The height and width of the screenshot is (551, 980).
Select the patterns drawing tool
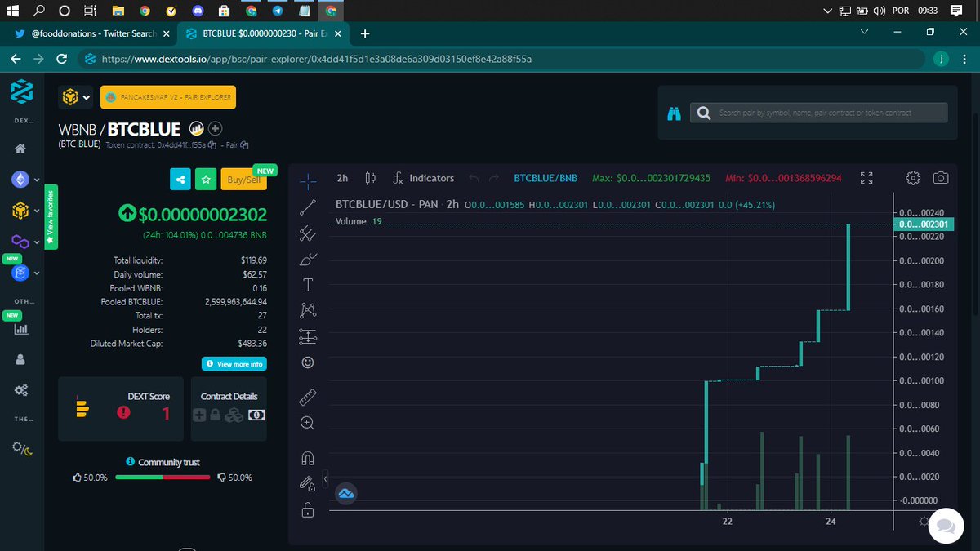tap(308, 310)
